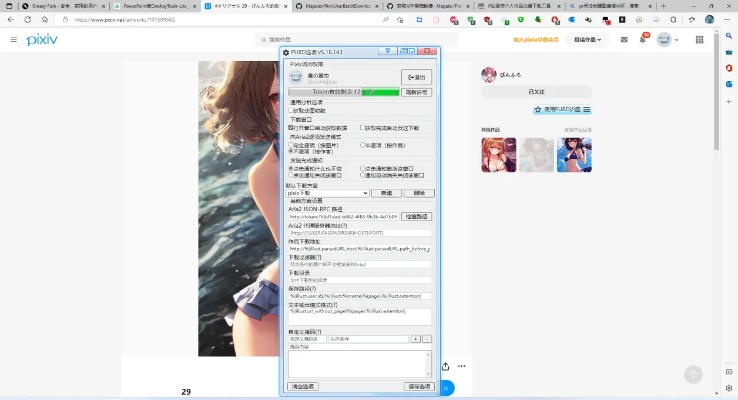Open the pixiv messages envelope icon
The image size is (738, 400).
coord(624,40)
